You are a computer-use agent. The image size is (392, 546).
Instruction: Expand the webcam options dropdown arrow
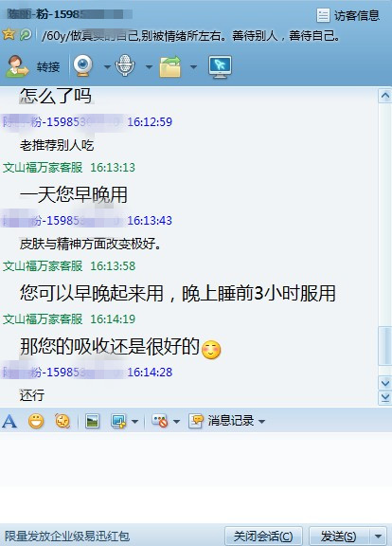(x=107, y=66)
